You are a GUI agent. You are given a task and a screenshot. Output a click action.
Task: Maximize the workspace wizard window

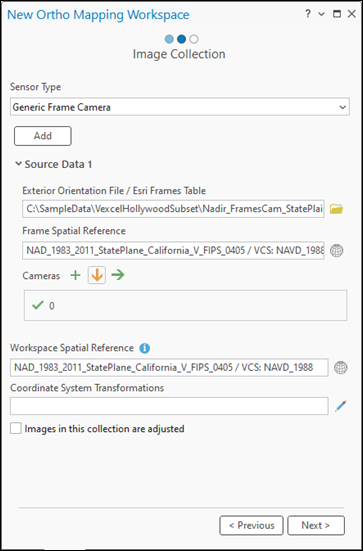(x=337, y=14)
